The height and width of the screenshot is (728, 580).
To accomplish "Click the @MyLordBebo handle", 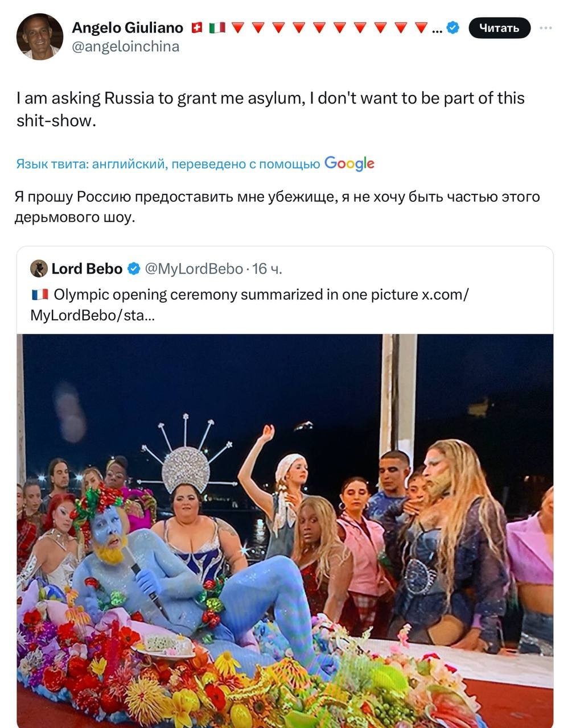I will pyautogui.click(x=194, y=268).
